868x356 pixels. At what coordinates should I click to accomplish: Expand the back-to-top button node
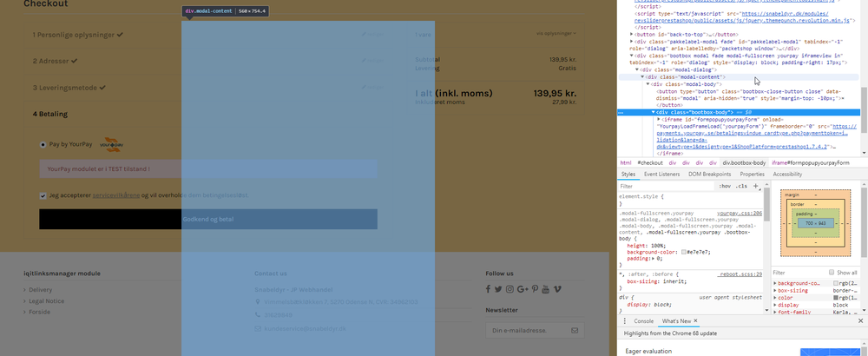[632, 35]
